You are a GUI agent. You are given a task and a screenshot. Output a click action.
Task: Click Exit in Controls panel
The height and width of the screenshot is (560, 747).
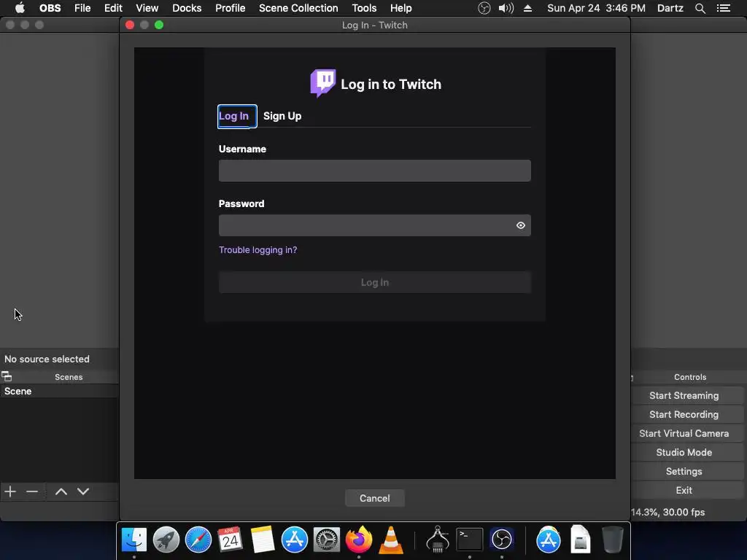tap(684, 491)
